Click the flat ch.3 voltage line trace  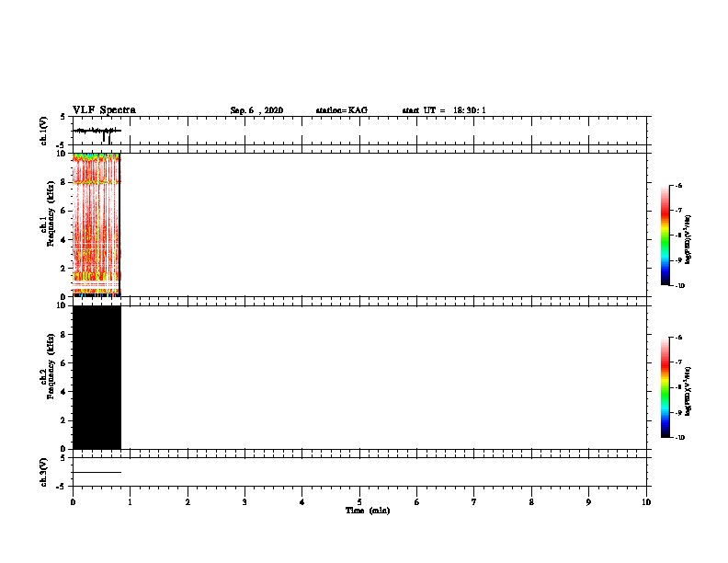[x=97, y=473]
